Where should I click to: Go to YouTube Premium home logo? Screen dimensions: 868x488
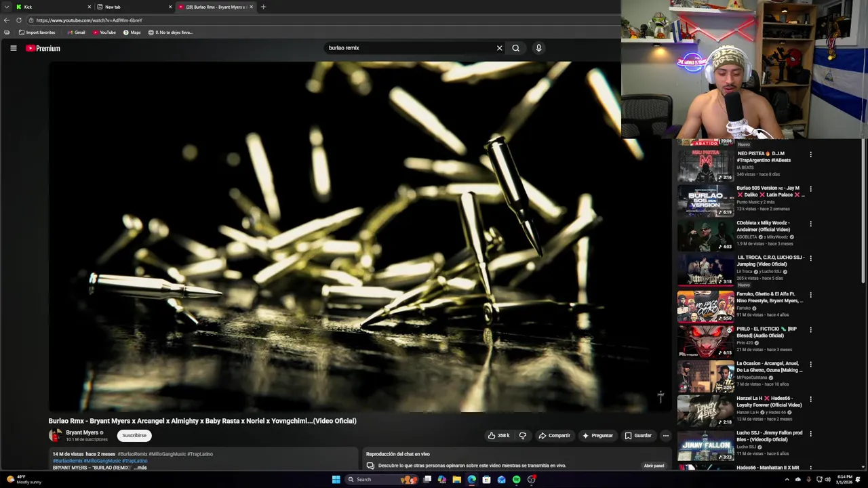pyautogui.click(x=43, y=48)
